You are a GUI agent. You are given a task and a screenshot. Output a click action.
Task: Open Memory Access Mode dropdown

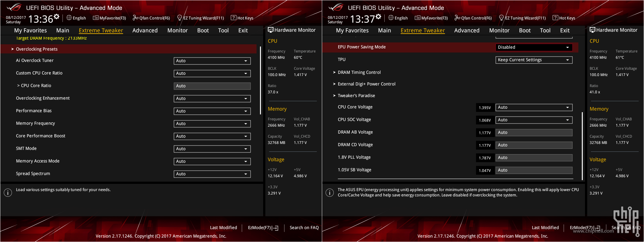click(212, 161)
